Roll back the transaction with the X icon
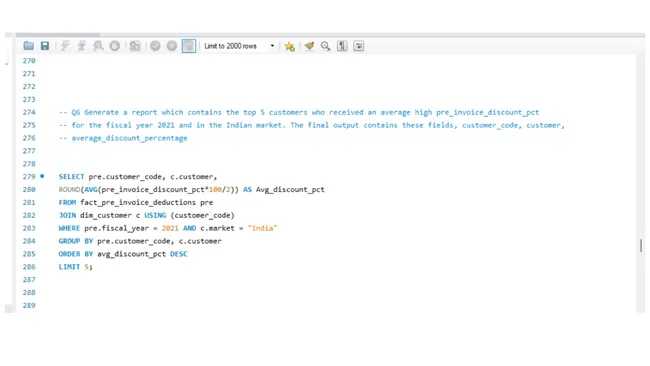This screenshot has height=366, width=650. pos(172,46)
